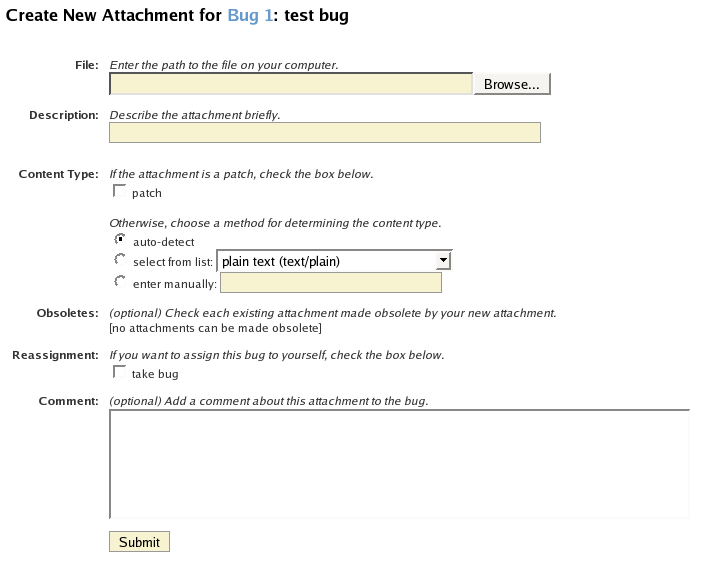Select the "enter manually" radio button

(120, 282)
